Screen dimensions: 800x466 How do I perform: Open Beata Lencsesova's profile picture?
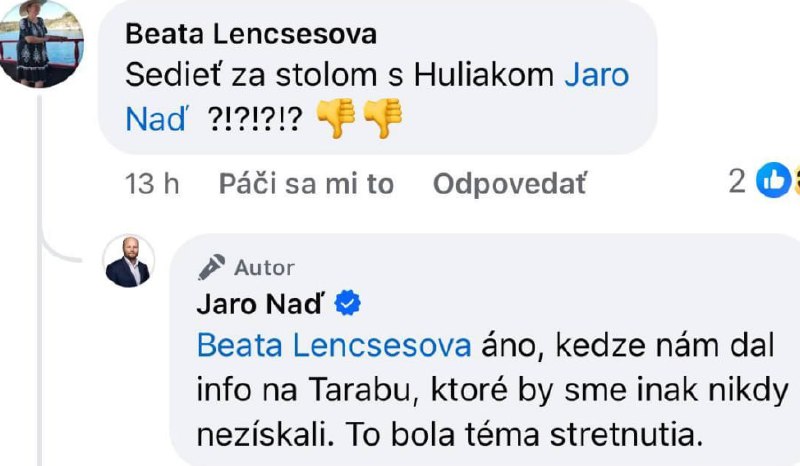click(x=41, y=43)
